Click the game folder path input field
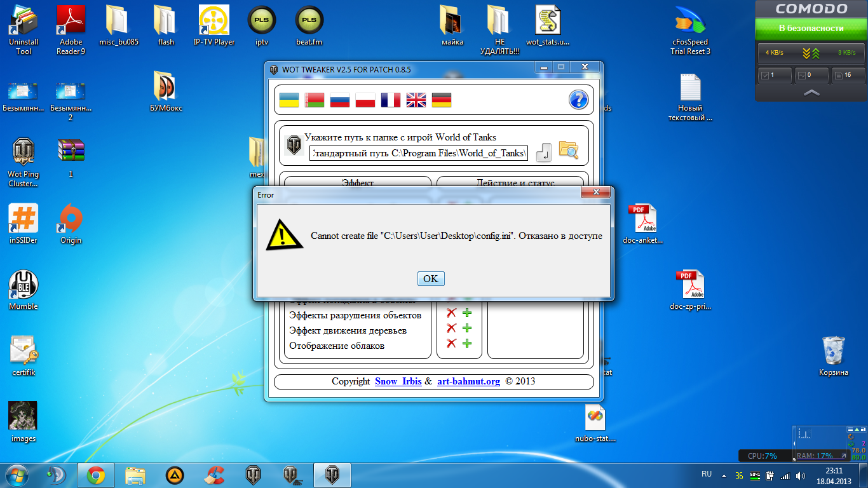 pyautogui.click(x=419, y=153)
